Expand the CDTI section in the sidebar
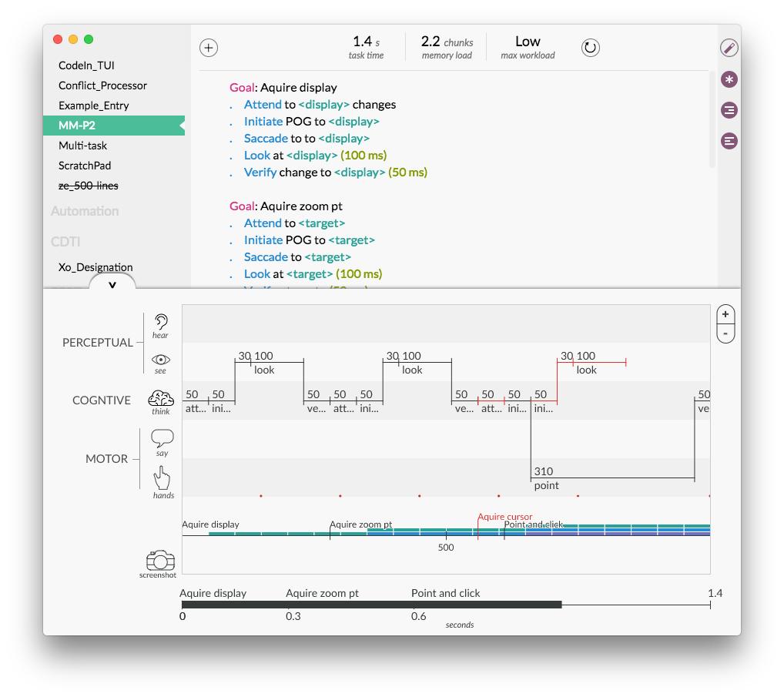This screenshot has width=784, height=697. pos(66,241)
